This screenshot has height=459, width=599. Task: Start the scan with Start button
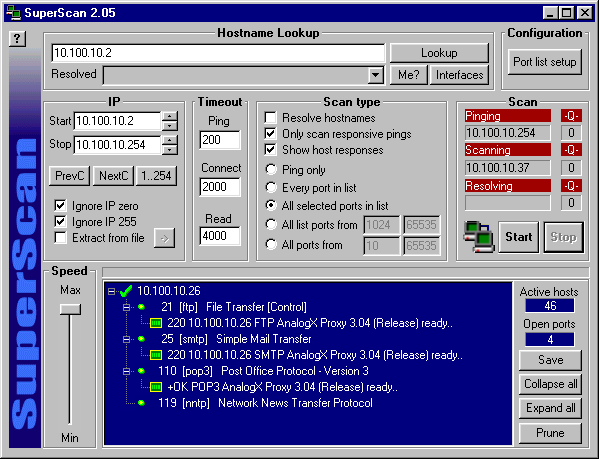pyautogui.click(x=518, y=237)
